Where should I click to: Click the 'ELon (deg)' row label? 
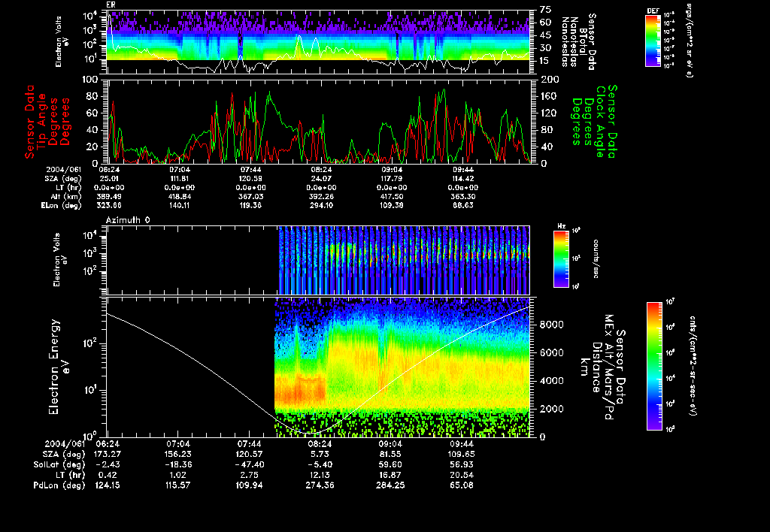pos(62,205)
